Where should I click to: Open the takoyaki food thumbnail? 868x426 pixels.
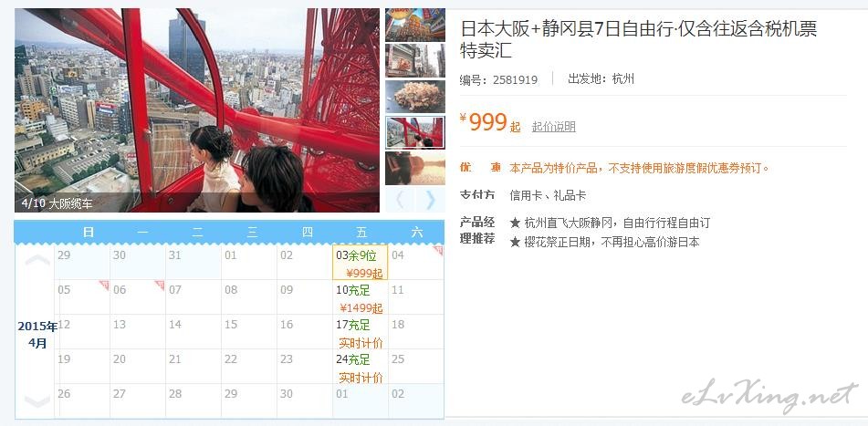pyautogui.click(x=415, y=97)
